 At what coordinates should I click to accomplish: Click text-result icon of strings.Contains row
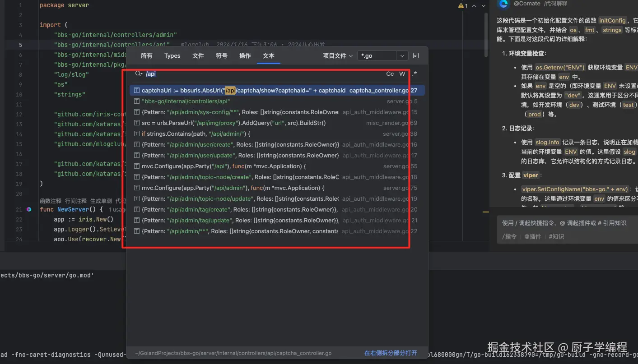(137, 134)
